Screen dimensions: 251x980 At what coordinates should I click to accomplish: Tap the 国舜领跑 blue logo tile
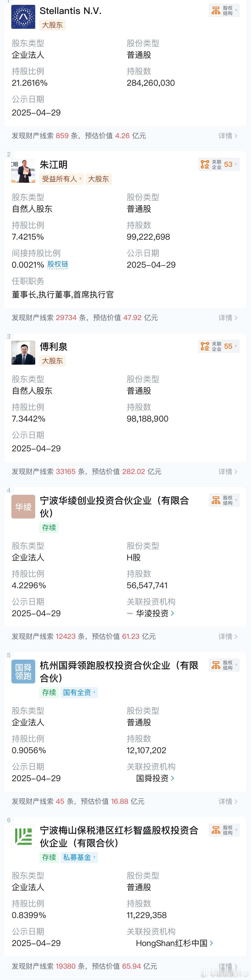tap(23, 672)
